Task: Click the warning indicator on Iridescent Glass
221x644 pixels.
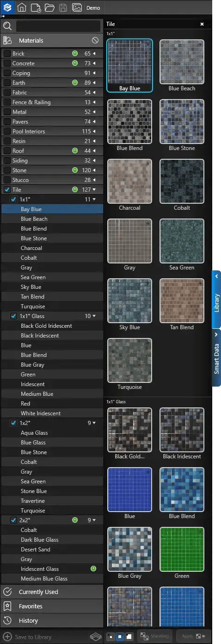Action: click(93, 569)
